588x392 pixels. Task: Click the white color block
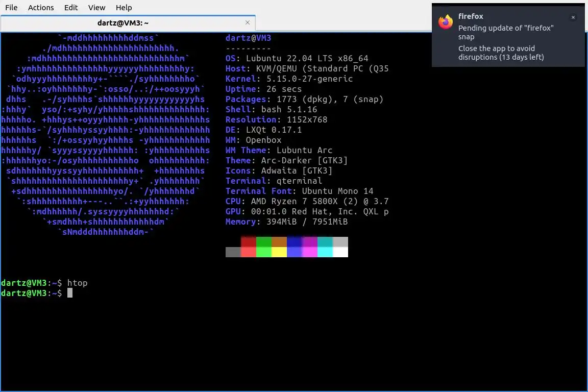point(340,252)
